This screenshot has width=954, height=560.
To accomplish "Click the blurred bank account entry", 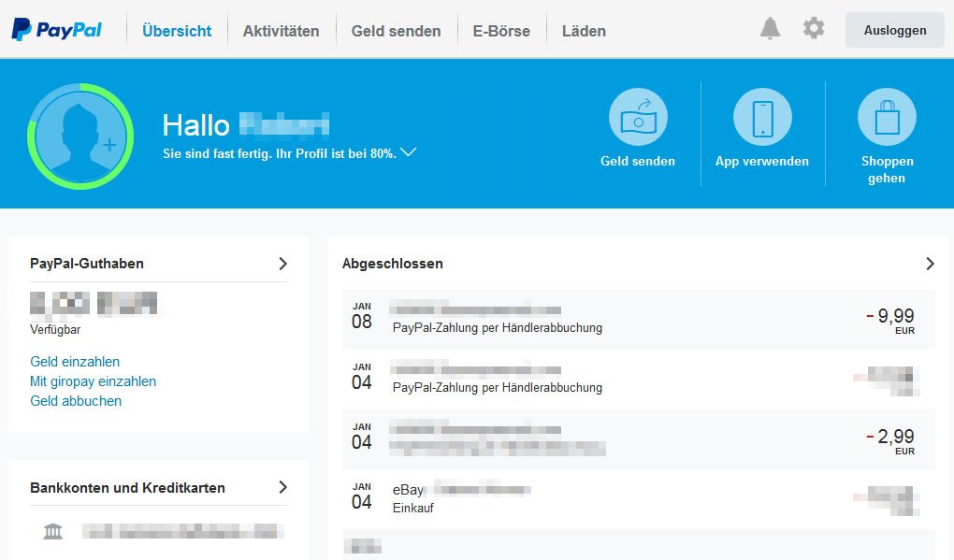I will click(x=182, y=531).
